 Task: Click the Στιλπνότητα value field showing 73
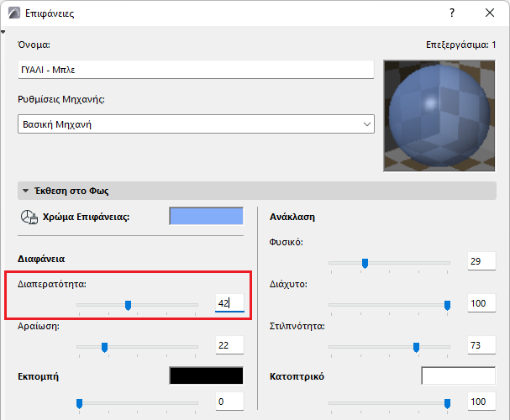pos(481,345)
